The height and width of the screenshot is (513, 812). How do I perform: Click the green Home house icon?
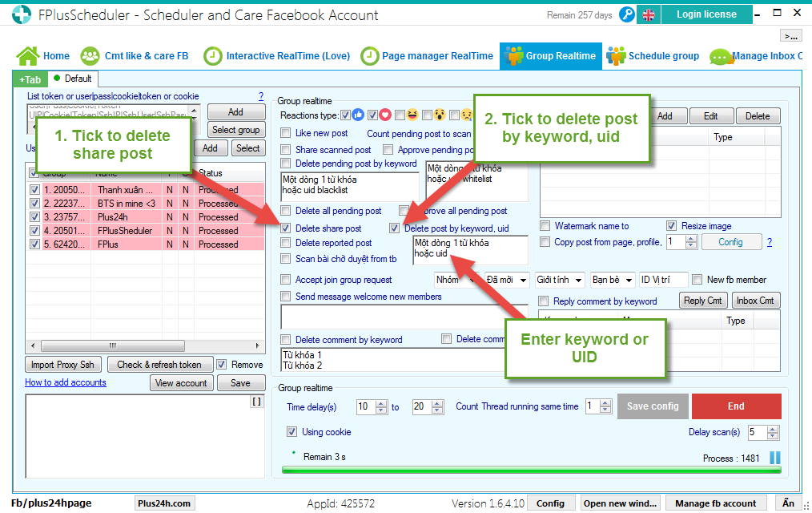pos(27,56)
